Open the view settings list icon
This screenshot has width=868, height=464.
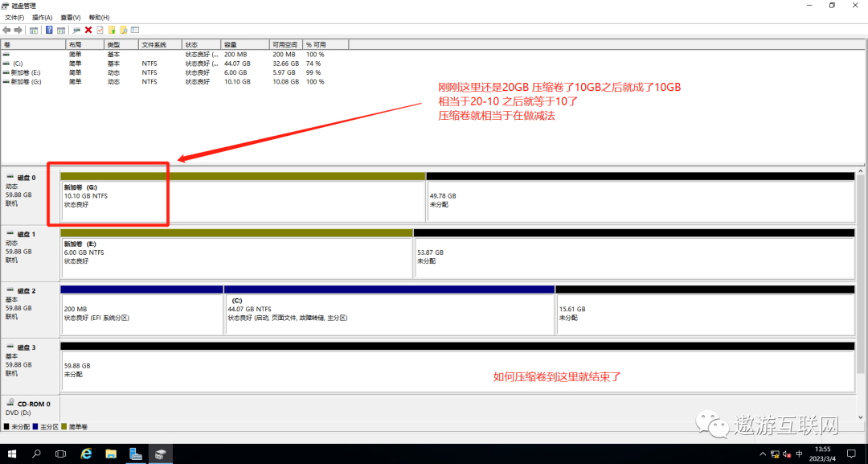pos(135,30)
